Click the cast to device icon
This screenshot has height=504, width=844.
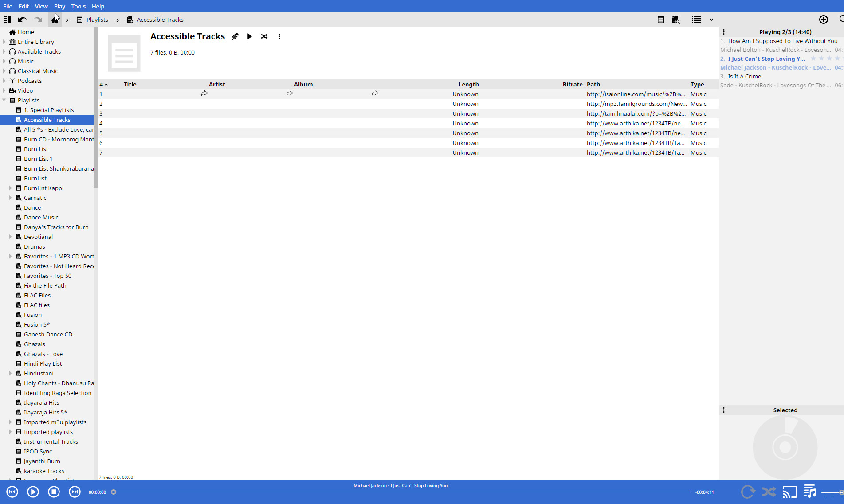pos(789,492)
